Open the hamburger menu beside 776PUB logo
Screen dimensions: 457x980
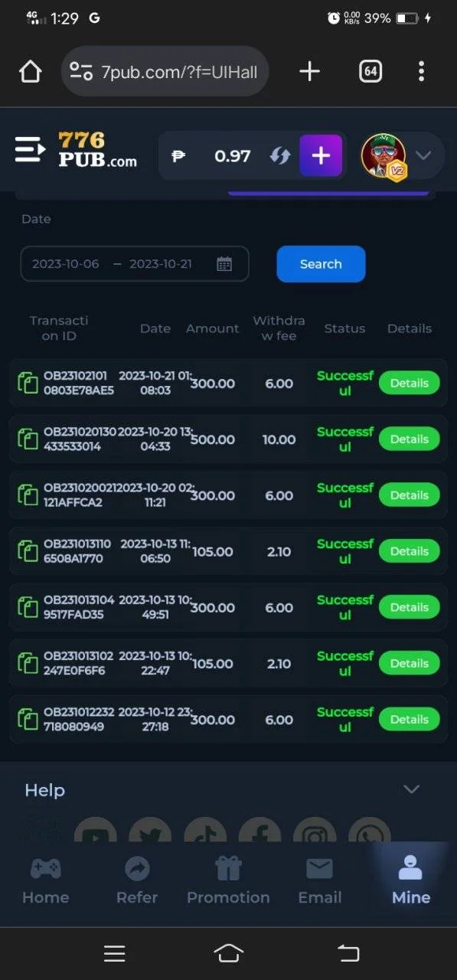pyautogui.click(x=30, y=150)
